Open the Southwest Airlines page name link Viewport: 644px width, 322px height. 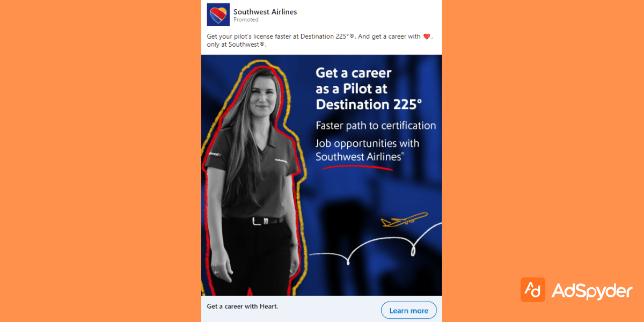point(265,11)
